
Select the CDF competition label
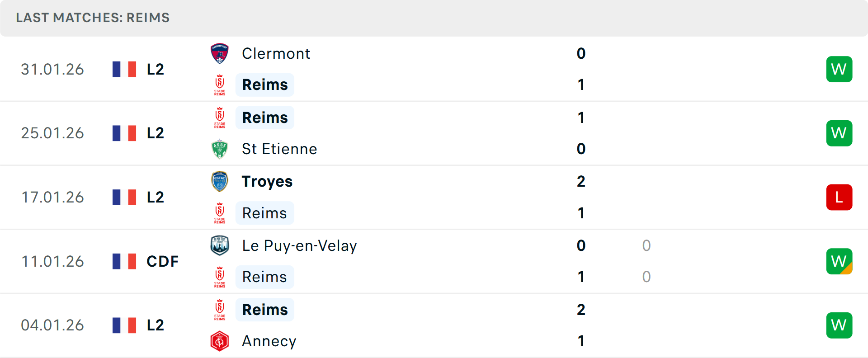click(162, 262)
